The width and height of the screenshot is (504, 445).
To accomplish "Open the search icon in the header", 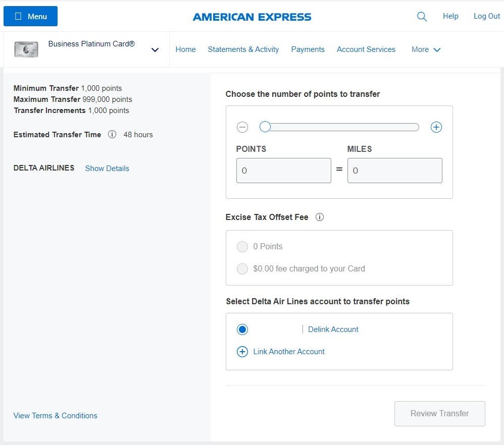I will tap(422, 17).
